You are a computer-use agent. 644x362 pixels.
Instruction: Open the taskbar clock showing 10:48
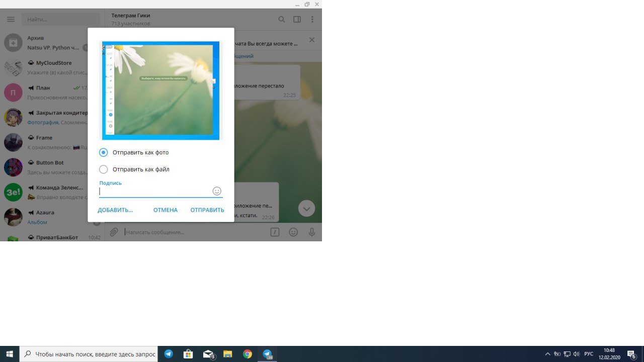pyautogui.click(x=609, y=354)
